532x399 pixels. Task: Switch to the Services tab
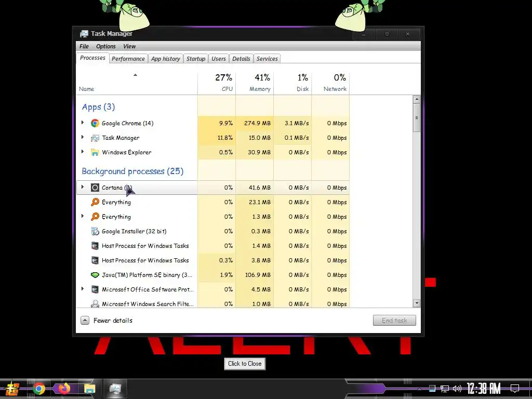click(267, 59)
